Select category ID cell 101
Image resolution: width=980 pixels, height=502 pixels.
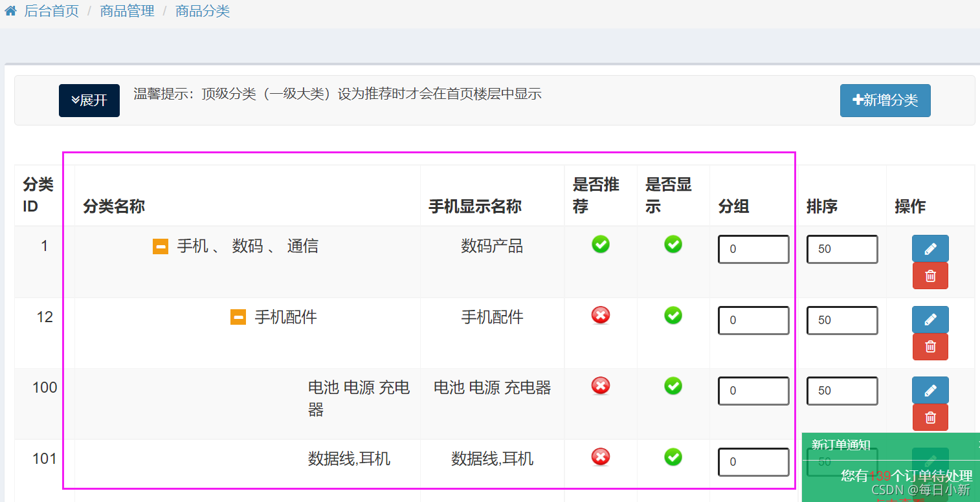(45, 459)
